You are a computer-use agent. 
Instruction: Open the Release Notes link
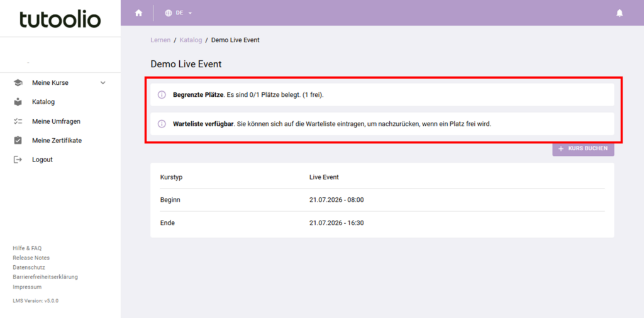(x=31, y=258)
